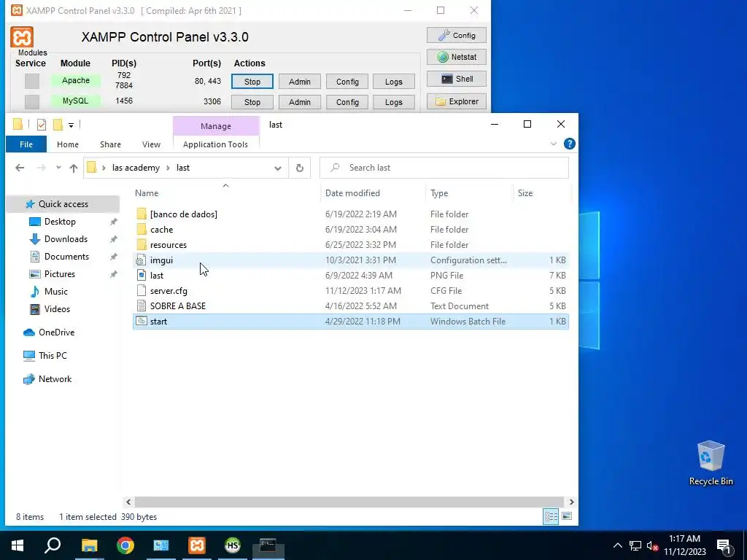Sort by Type column header
The width and height of the screenshot is (747, 560).
(439, 192)
